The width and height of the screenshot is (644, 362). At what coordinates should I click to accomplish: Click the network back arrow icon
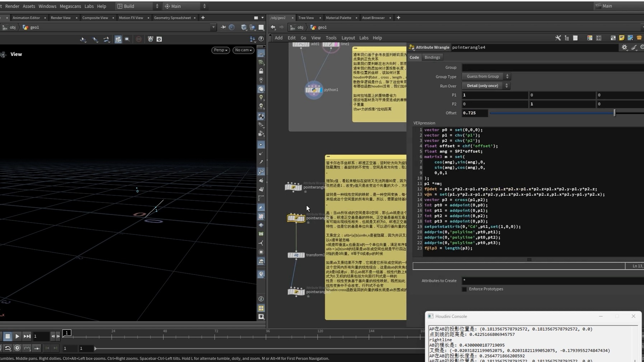273,27
